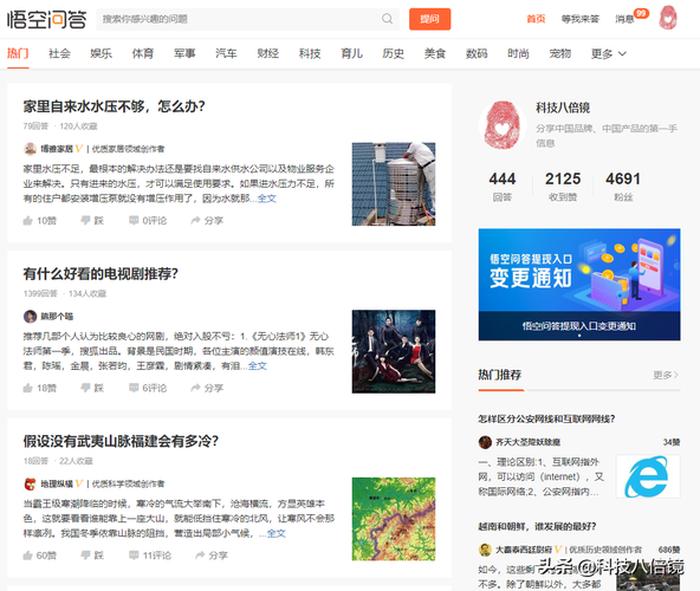
Task: Open 怎样区分公安网线和互联网网线? recommendation
Action: click(x=546, y=419)
